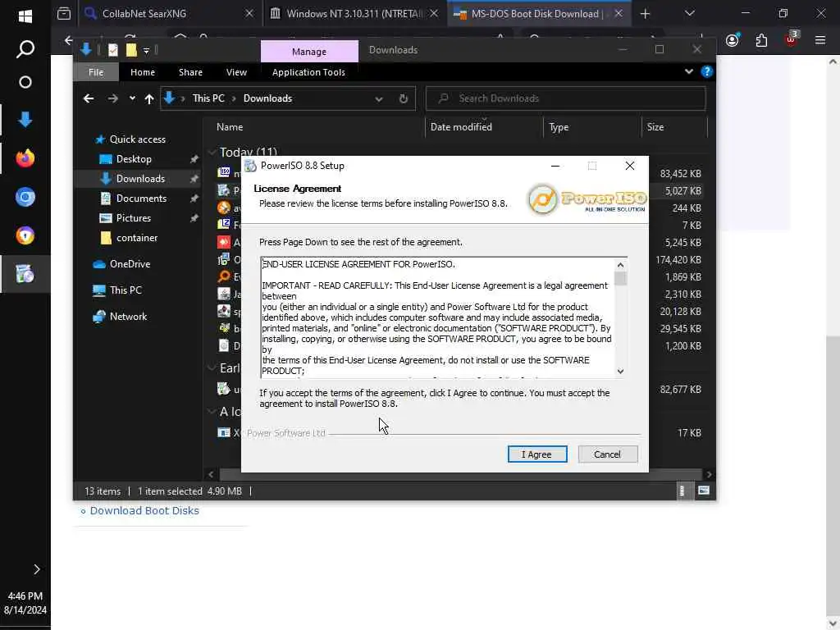Open taskbar Search
The width and height of the screenshot is (840, 630).
[x=25, y=48]
